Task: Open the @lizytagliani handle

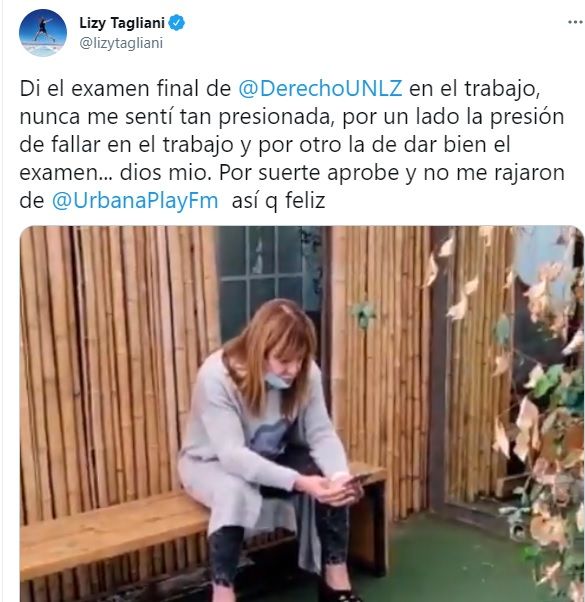Action: (121, 43)
